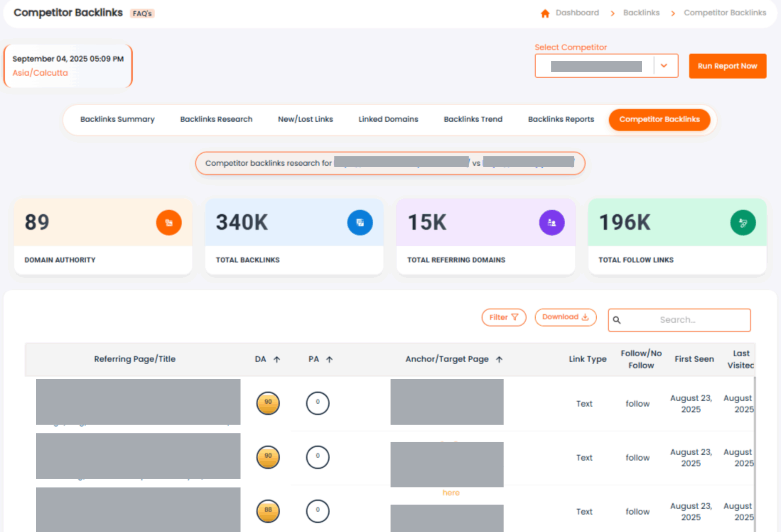Sort by Anchor/Target Page arrow
Viewport: 781px width, 532px height.
click(499, 360)
